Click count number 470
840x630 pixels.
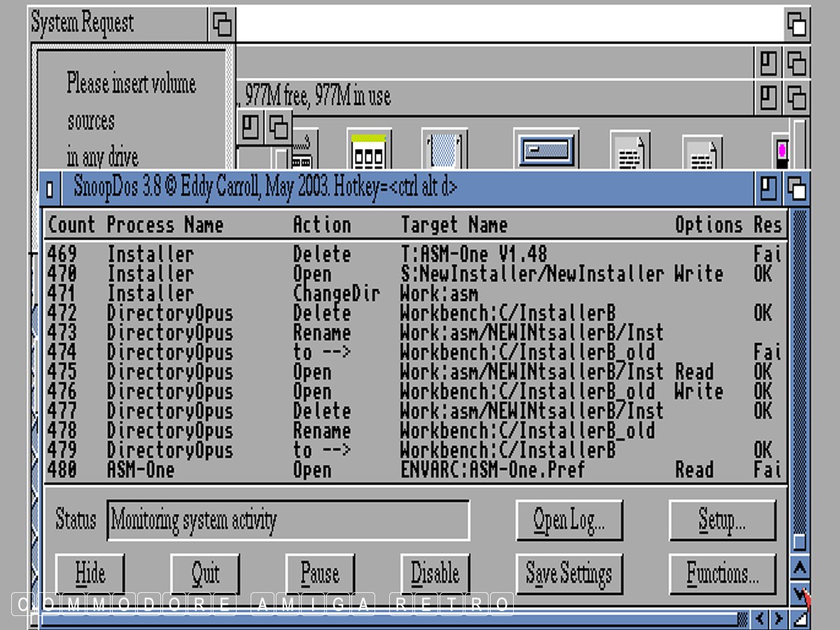(62, 274)
